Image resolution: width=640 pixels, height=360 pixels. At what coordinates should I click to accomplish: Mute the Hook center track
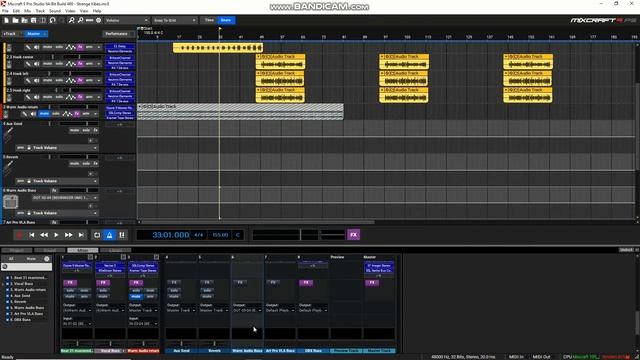coord(47,64)
